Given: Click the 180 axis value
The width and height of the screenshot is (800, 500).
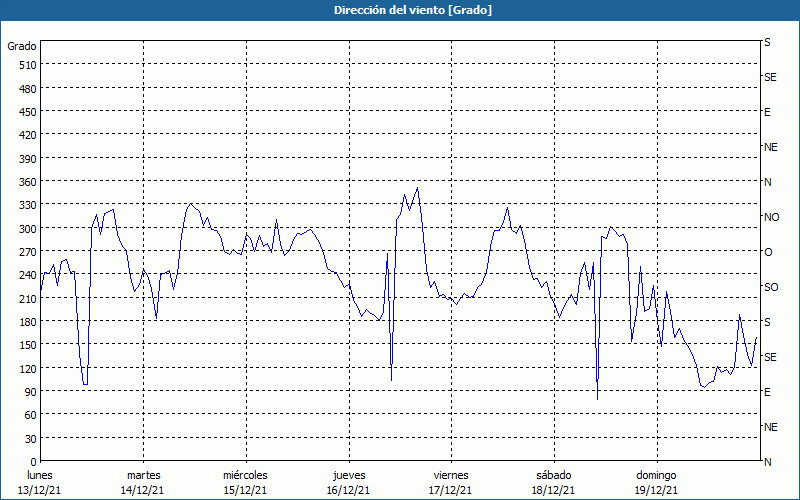Looking at the screenshot, I should tap(28, 322).
